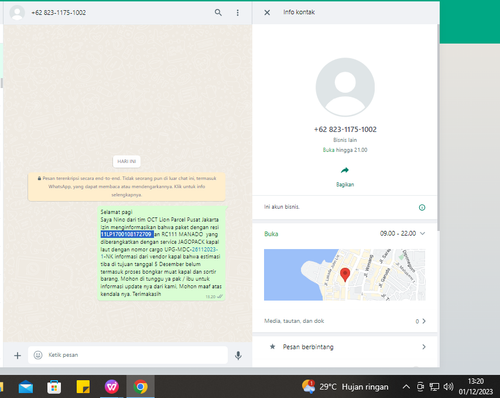Click the Meet Now tray icon
This screenshot has height=398, width=500.
point(420,387)
